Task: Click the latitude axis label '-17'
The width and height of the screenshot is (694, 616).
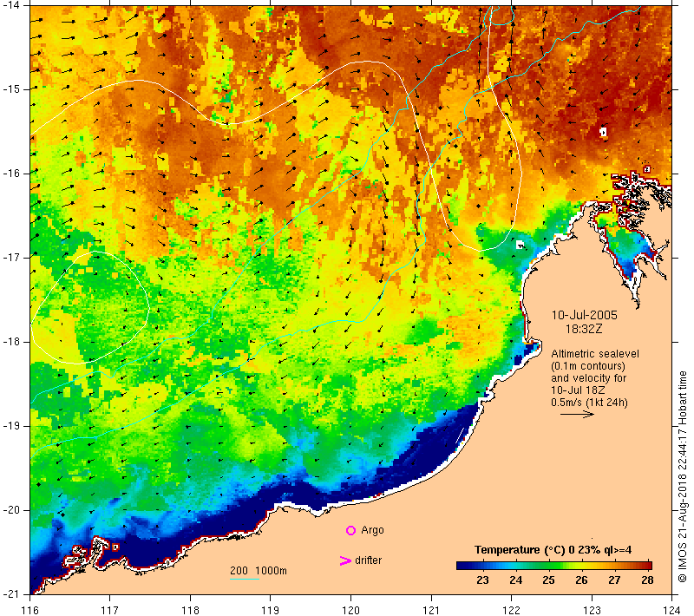Action: [x=11, y=258]
